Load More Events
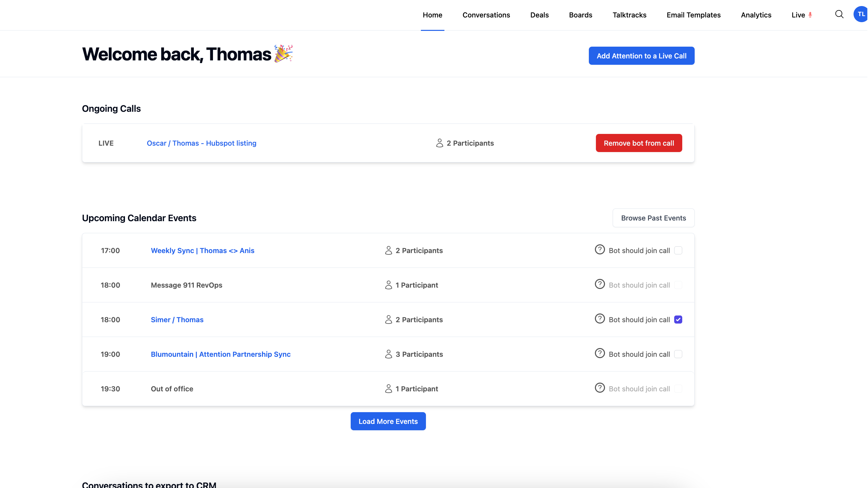The width and height of the screenshot is (868, 488). click(x=388, y=421)
